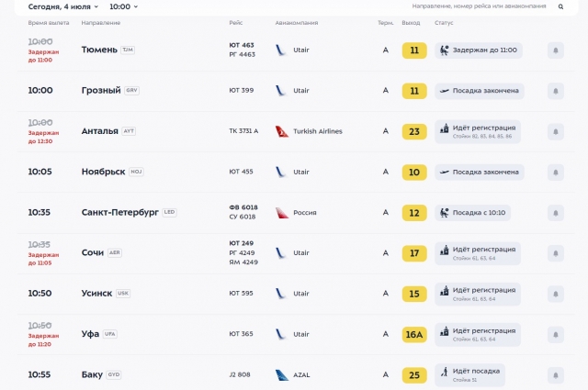Screen dimensions: 588x390
Task: Open the Сочи flight details
Action: coord(93,252)
